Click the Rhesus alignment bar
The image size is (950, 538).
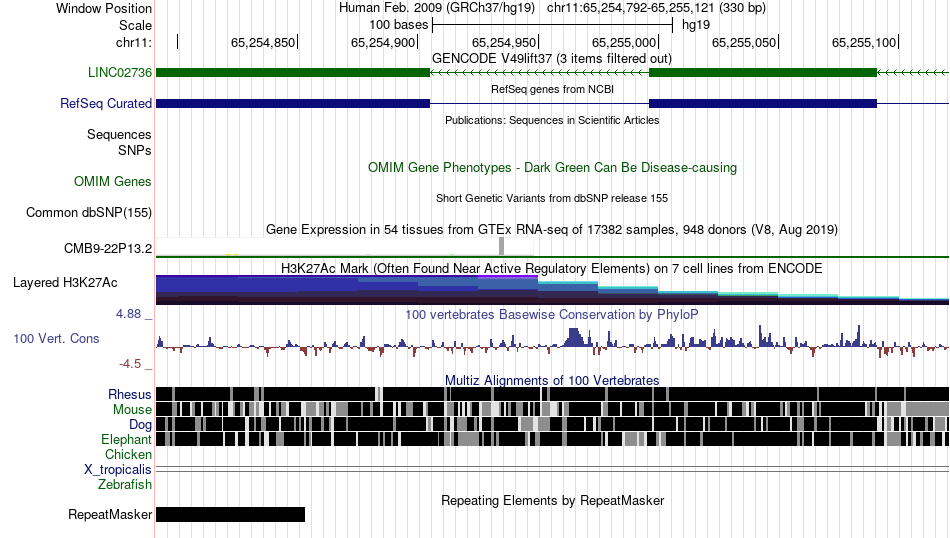click(552, 394)
